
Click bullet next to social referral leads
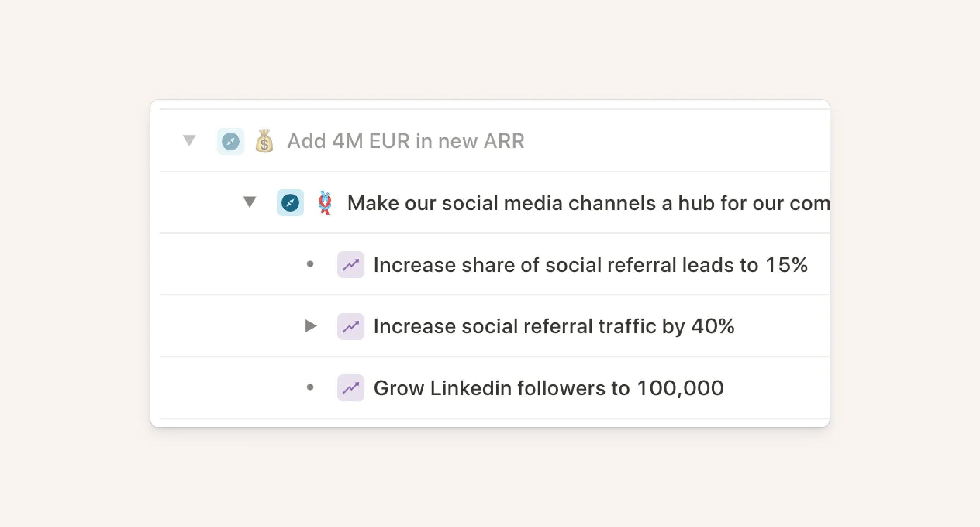tap(310, 264)
